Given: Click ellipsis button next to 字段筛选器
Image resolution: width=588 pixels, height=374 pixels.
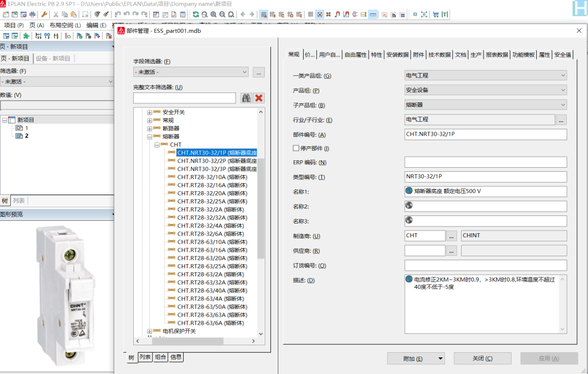Looking at the screenshot, I should point(259,72).
